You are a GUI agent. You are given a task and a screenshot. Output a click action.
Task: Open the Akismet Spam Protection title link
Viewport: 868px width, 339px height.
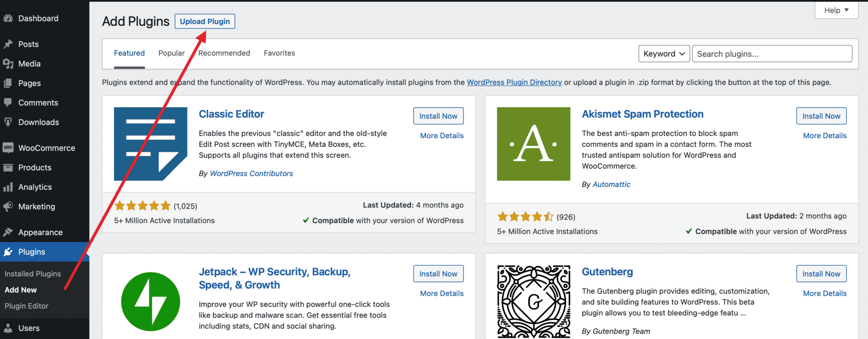pyautogui.click(x=643, y=114)
